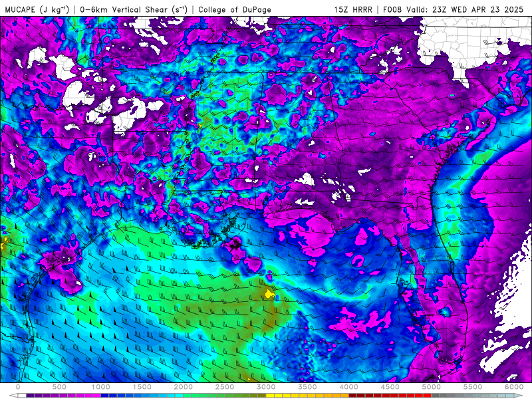This screenshot has width=532, height=399.
Task: Click the 500 label on the color scale
Action: tap(59, 387)
